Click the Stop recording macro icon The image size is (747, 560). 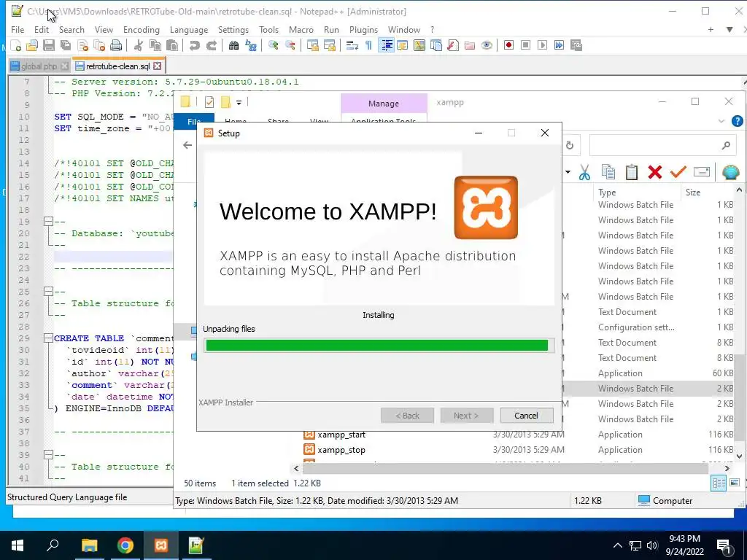tap(525, 45)
